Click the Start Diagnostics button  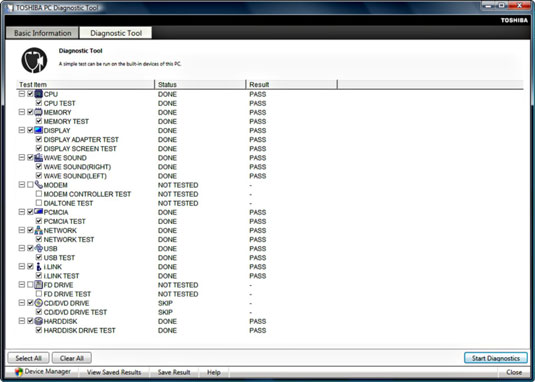click(x=496, y=358)
